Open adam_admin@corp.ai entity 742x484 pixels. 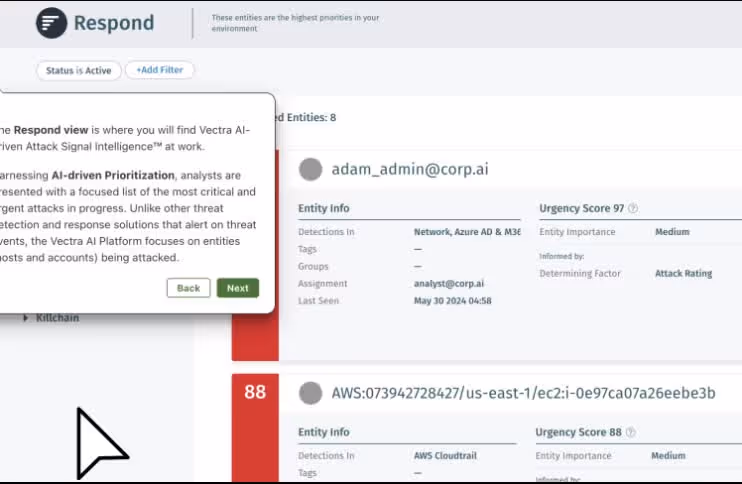pyautogui.click(x=410, y=169)
